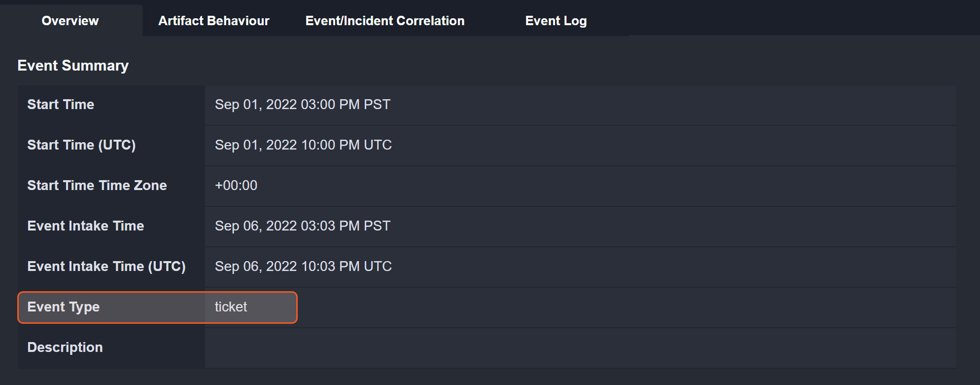The height and width of the screenshot is (385, 980).
Task: Click the highlighted Event Type label
Action: coord(64,307)
